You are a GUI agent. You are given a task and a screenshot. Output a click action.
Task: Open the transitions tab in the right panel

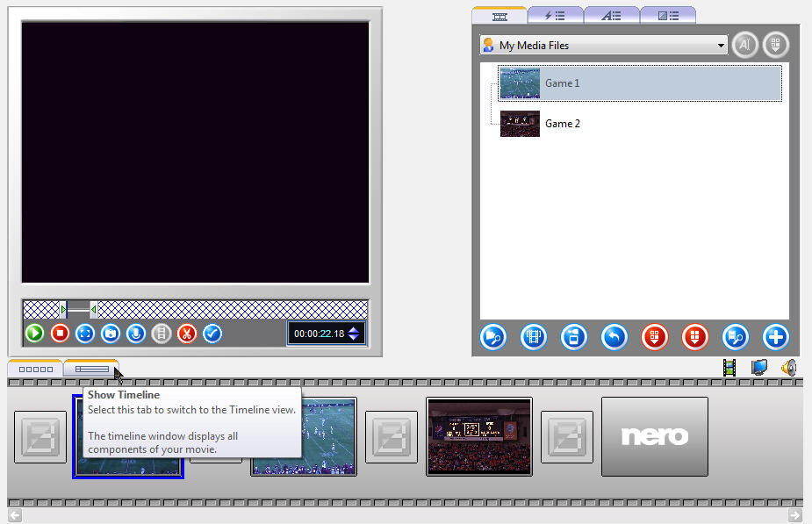coord(668,16)
